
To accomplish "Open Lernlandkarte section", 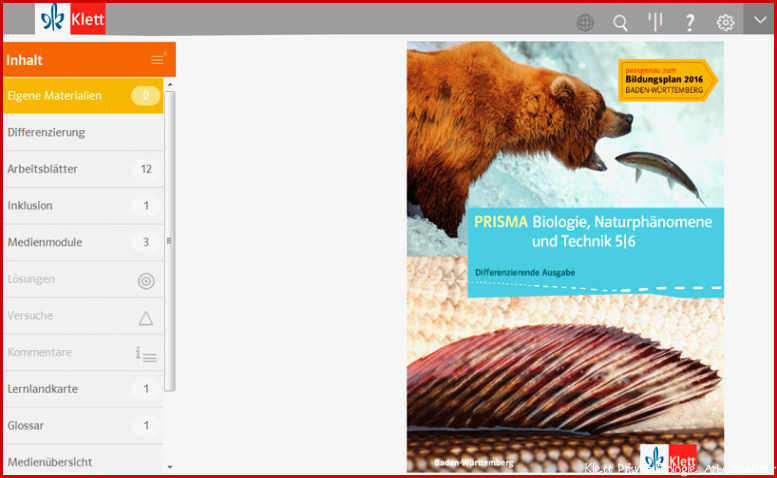I will pyautogui.click(x=83, y=389).
